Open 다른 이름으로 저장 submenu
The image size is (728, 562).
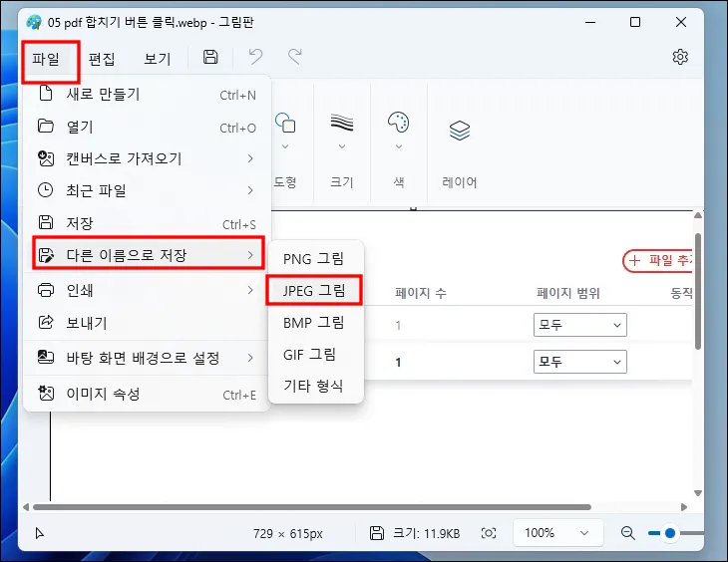coord(147,255)
